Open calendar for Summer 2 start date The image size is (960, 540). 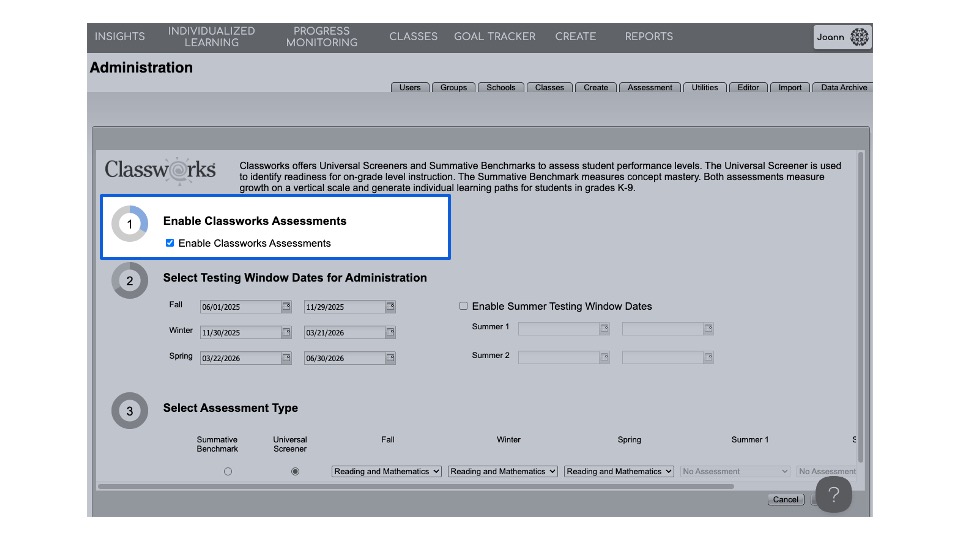604,358
